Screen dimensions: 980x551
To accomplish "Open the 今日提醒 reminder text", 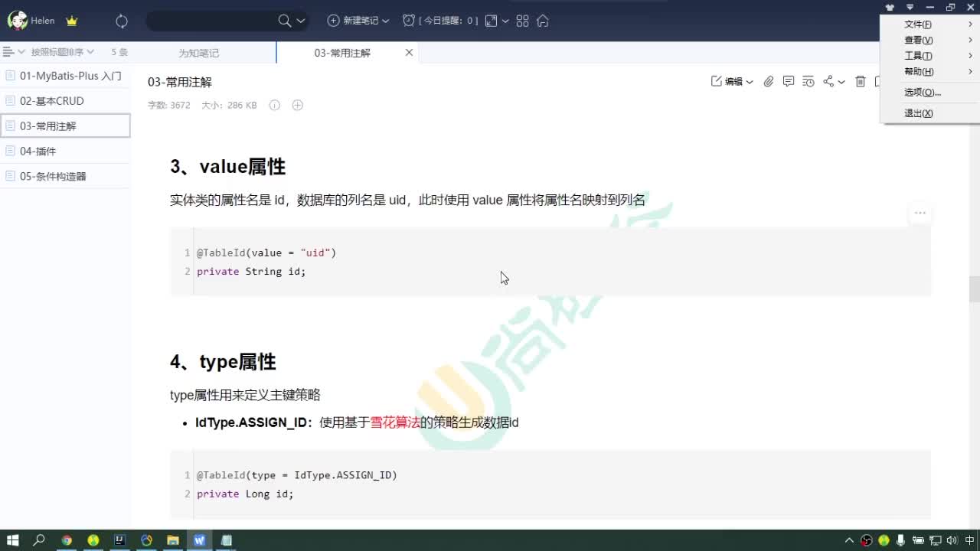I will click(448, 21).
